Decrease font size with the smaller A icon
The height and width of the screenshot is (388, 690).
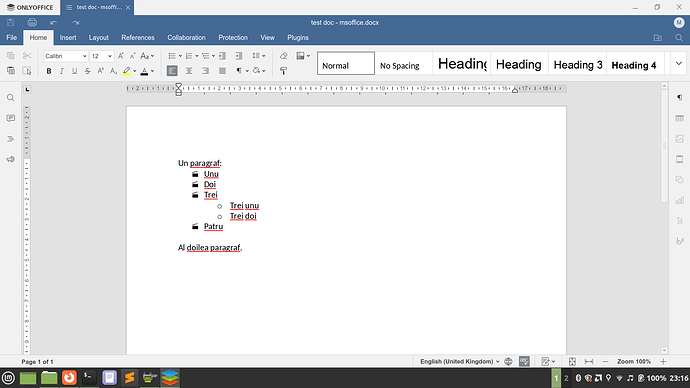132,56
